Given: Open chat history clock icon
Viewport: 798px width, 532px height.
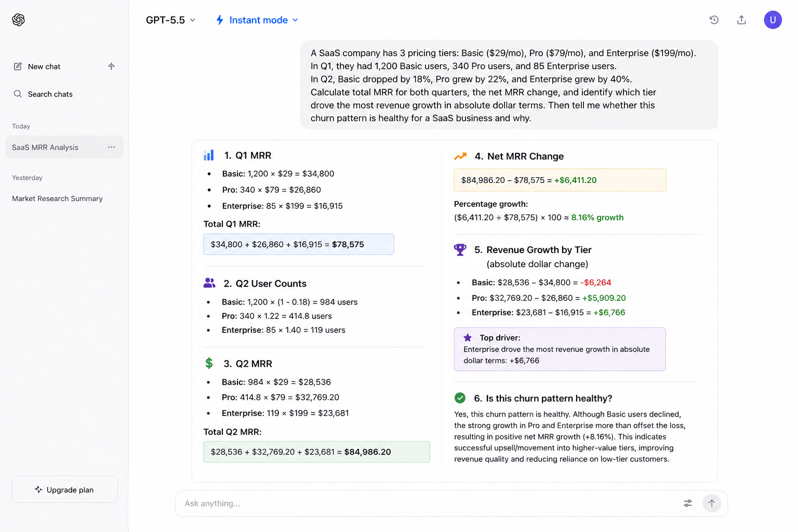Looking at the screenshot, I should (x=714, y=20).
